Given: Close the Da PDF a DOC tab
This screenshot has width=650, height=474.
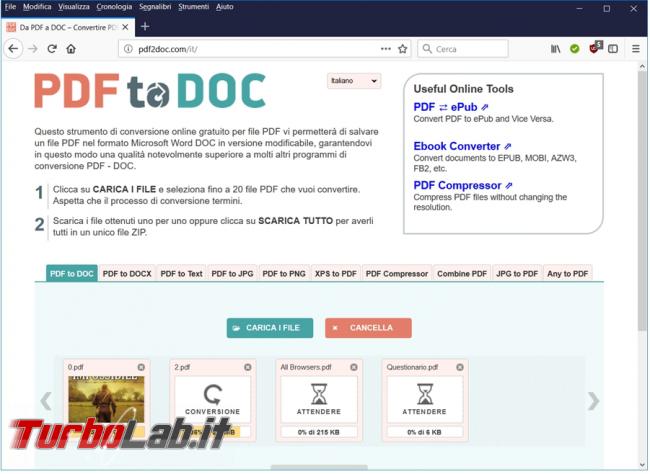Looking at the screenshot, I should 125,27.
